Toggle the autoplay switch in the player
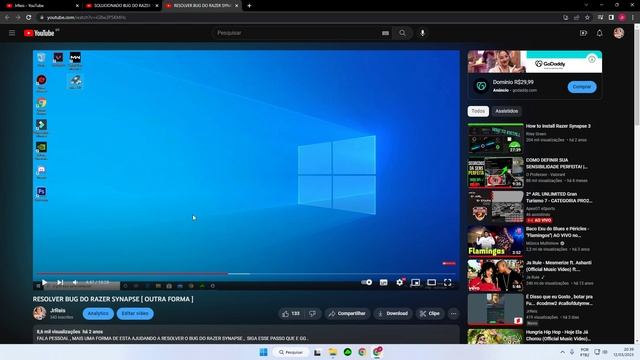 (367, 282)
